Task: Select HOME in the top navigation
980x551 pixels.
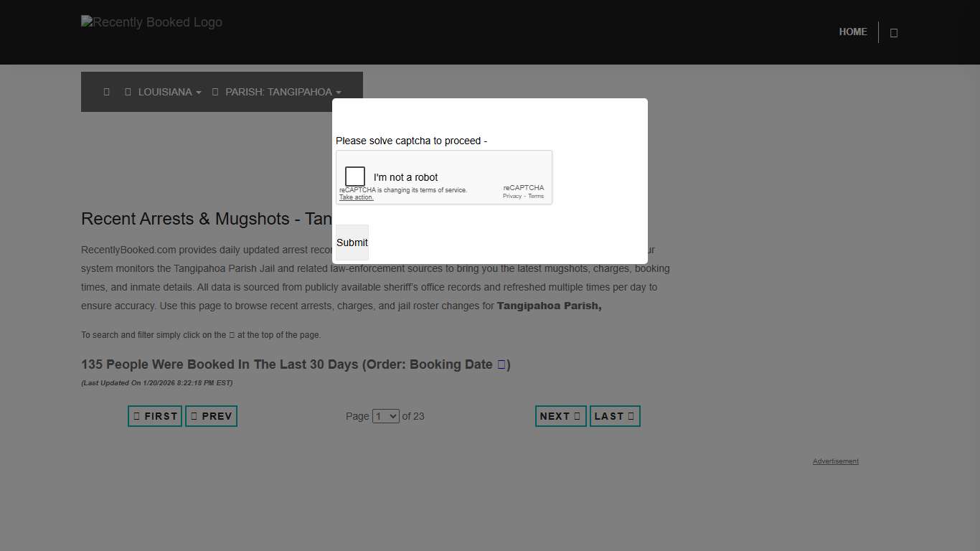Action: [x=852, y=32]
